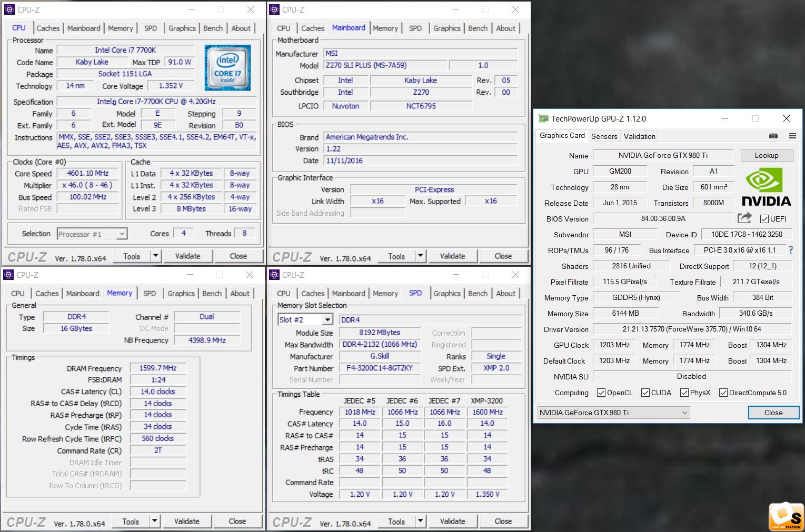The height and width of the screenshot is (532, 805).
Task: Select SPD tab in SPD window
Action: 415,293
